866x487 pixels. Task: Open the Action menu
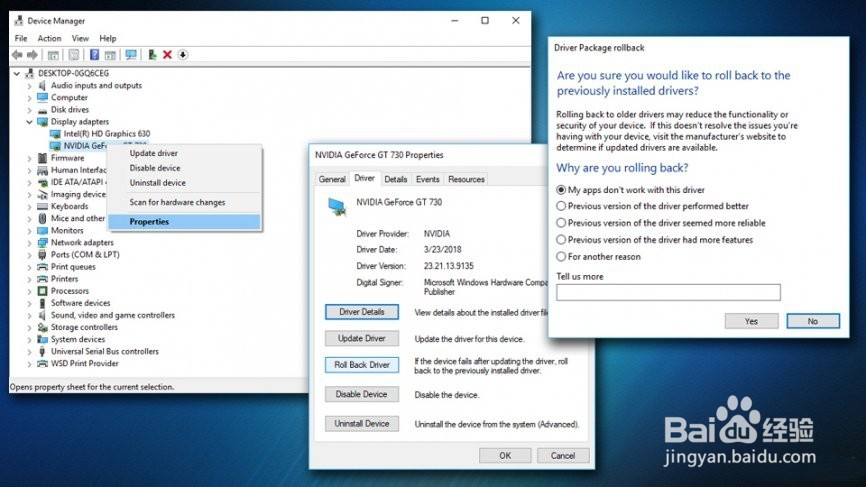(x=49, y=38)
